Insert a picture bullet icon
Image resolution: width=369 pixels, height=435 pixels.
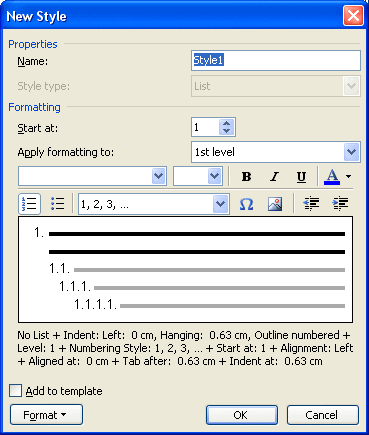[275, 204]
